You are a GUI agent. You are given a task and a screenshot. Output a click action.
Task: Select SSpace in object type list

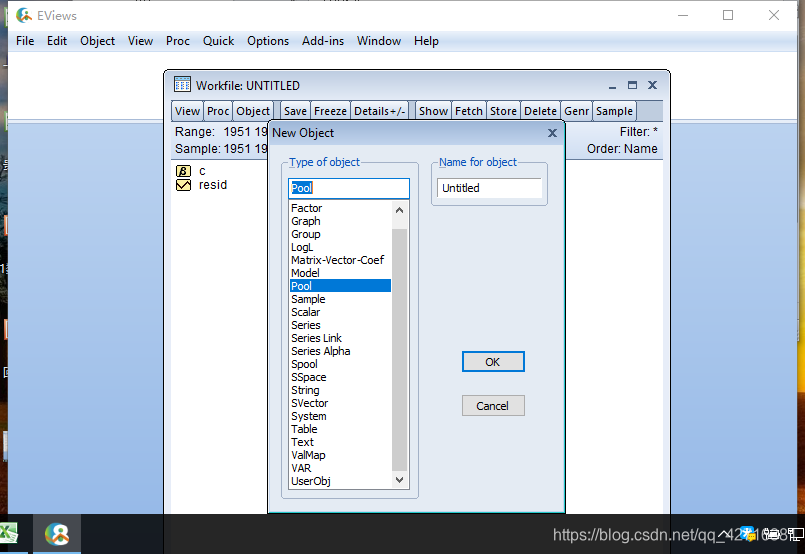pyautogui.click(x=339, y=377)
